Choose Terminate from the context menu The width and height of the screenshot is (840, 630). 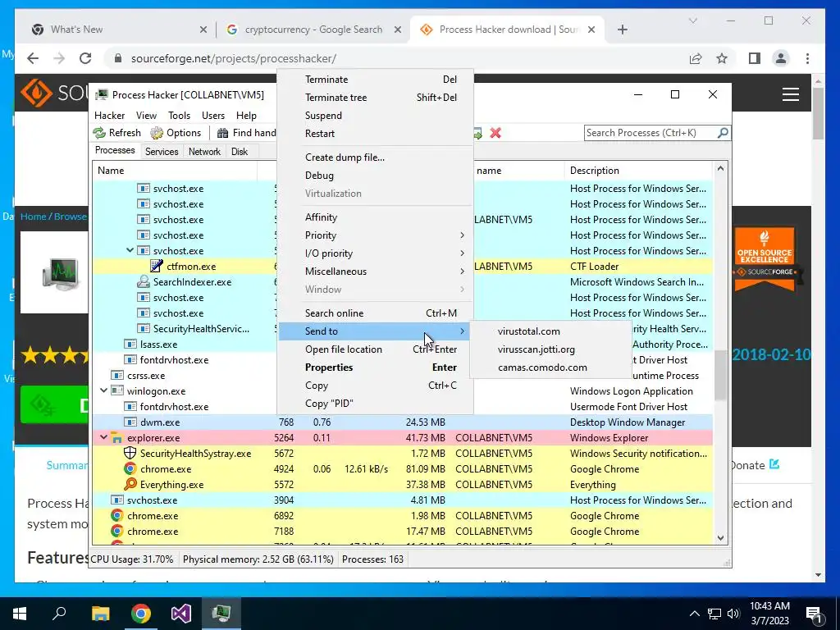tap(375, 80)
